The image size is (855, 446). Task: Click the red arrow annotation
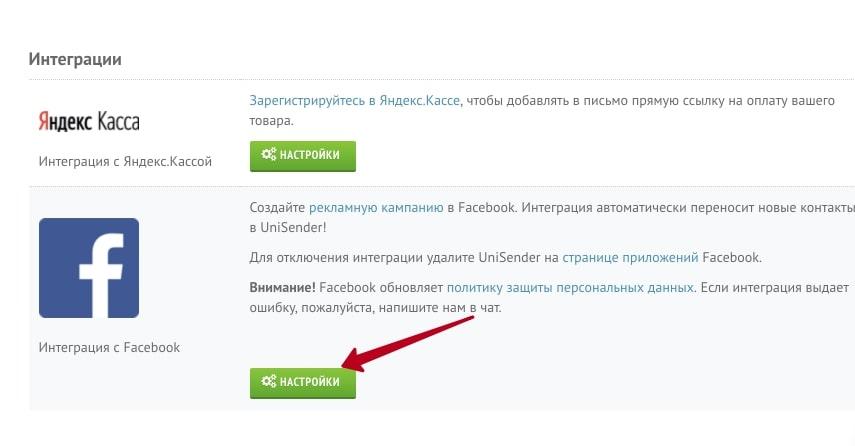tap(407, 343)
